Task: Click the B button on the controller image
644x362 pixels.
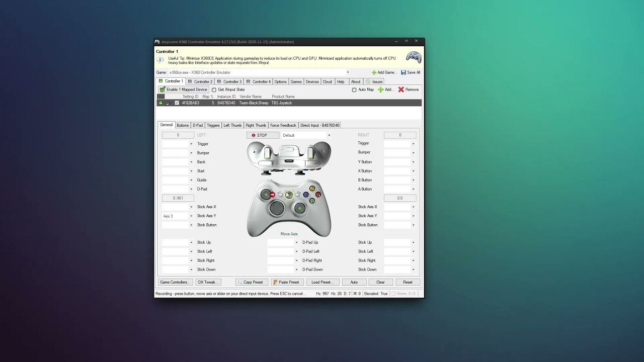Action: (x=318, y=195)
